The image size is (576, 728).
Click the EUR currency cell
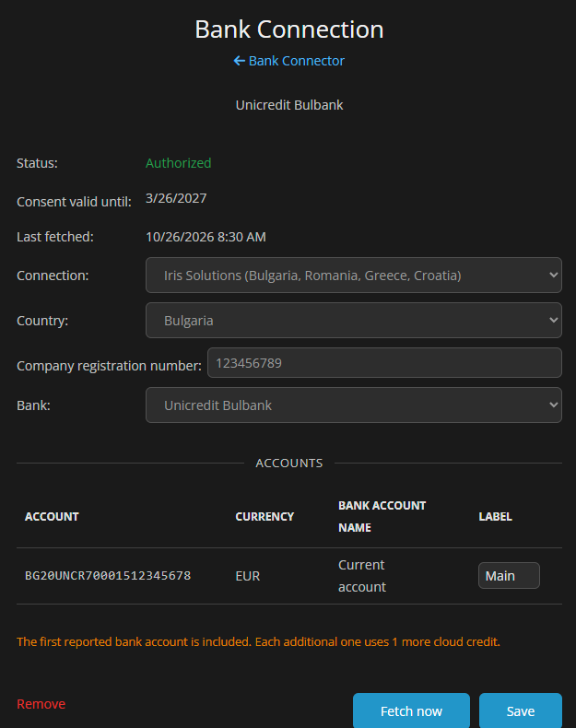[247, 576]
